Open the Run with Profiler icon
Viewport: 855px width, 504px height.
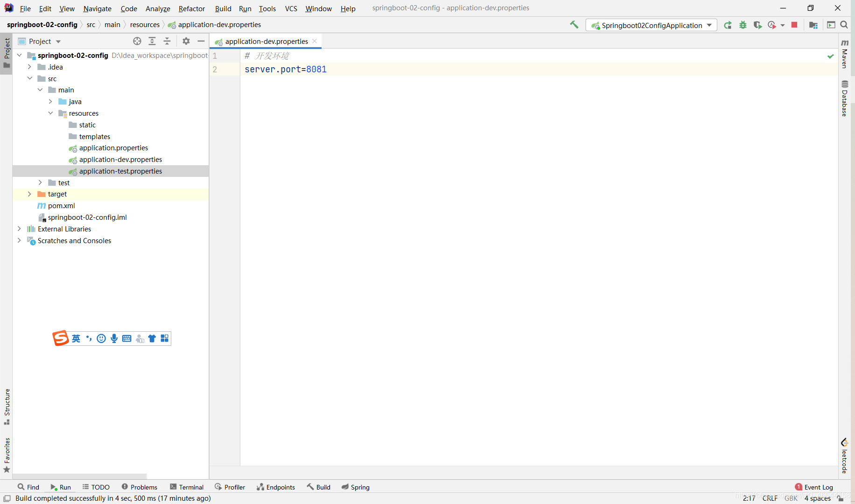click(x=772, y=25)
